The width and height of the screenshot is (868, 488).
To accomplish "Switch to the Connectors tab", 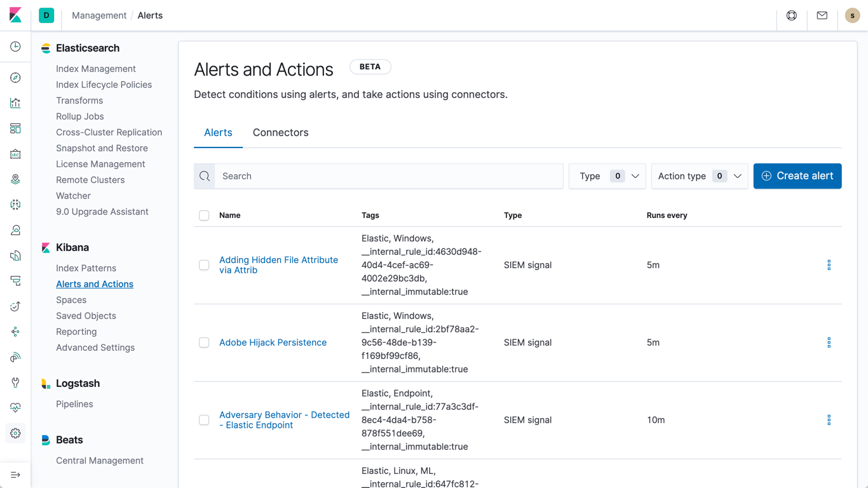I will pos(280,132).
